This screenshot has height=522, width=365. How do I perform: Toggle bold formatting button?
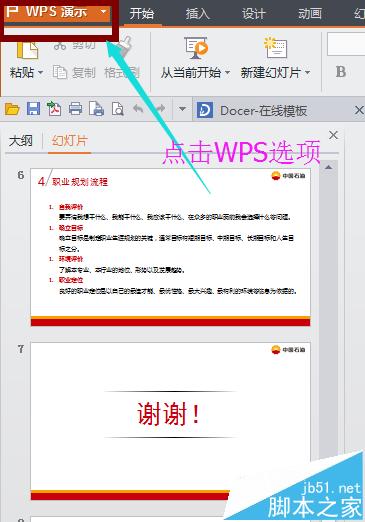pyautogui.click(x=341, y=72)
